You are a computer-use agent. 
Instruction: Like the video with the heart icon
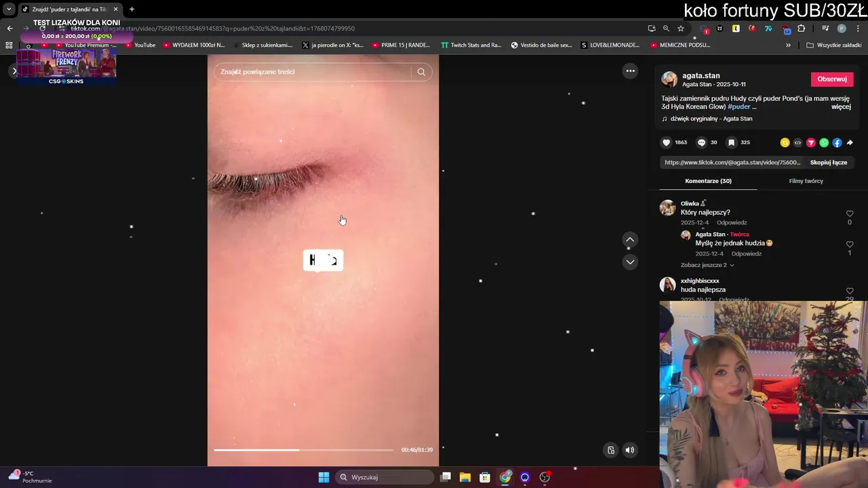click(x=667, y=142)
